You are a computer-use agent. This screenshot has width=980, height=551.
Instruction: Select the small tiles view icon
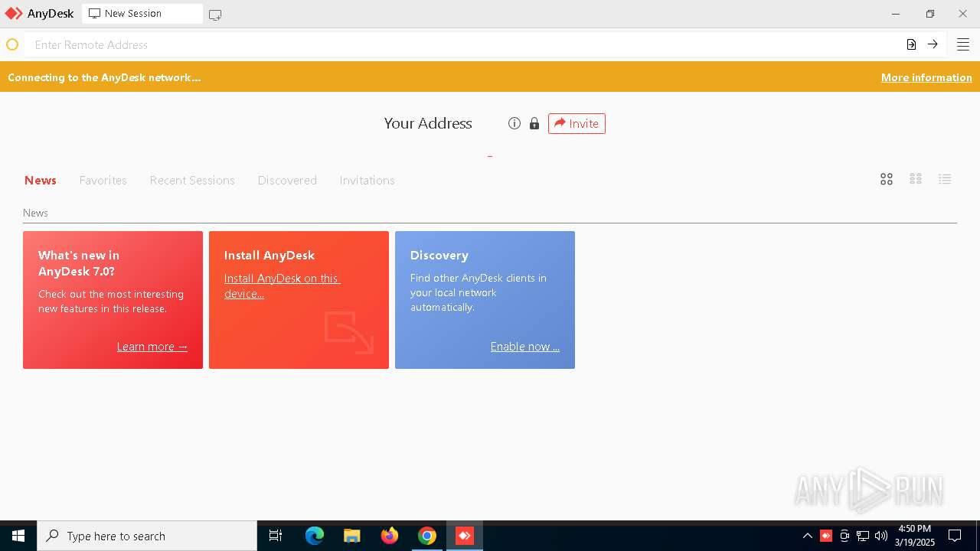916,179
